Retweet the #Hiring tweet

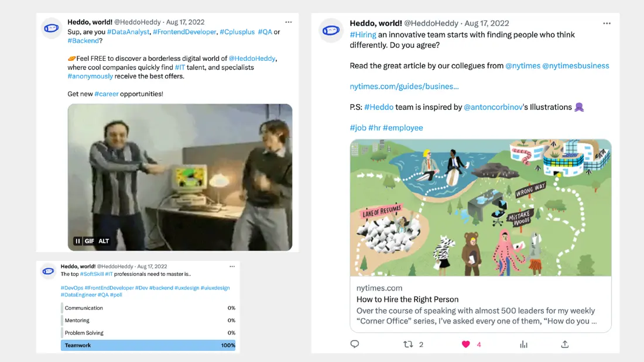pyautogui.click(x=408, y=344)
